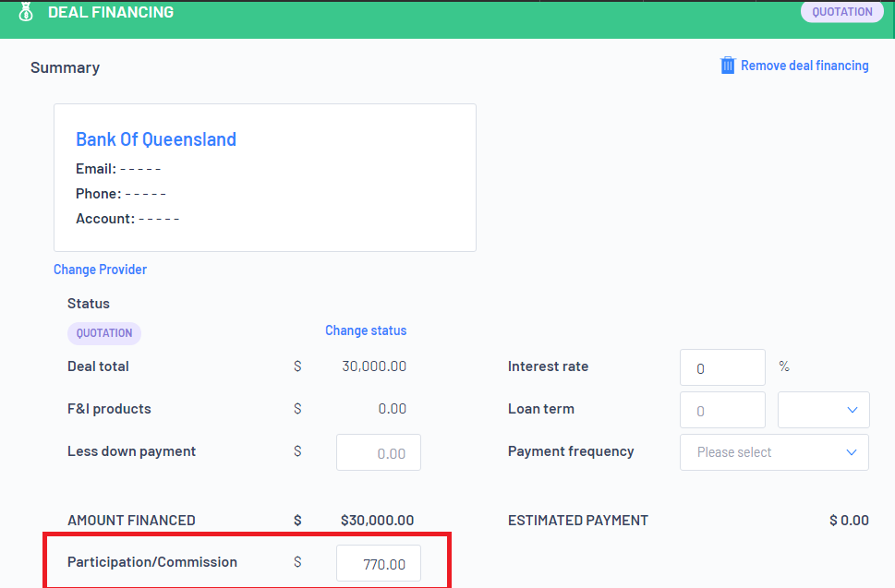
Task: Click the Change status link
Action: pyautogui.click(x=366, y=330)
